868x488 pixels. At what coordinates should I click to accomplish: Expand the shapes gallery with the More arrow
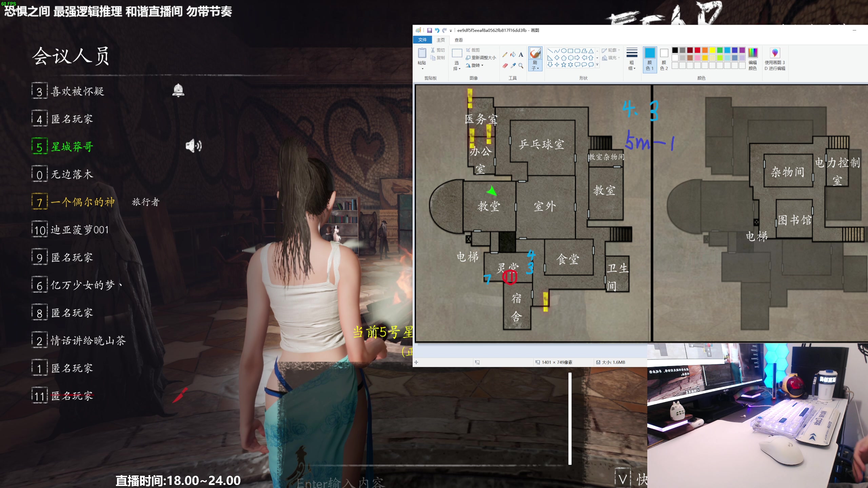(x=597, y=65)
